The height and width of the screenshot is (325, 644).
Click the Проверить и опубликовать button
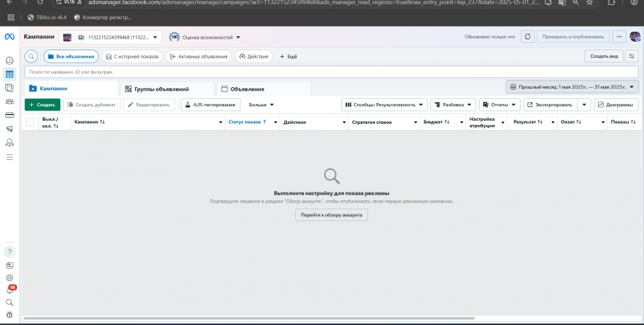coord(573,37)
